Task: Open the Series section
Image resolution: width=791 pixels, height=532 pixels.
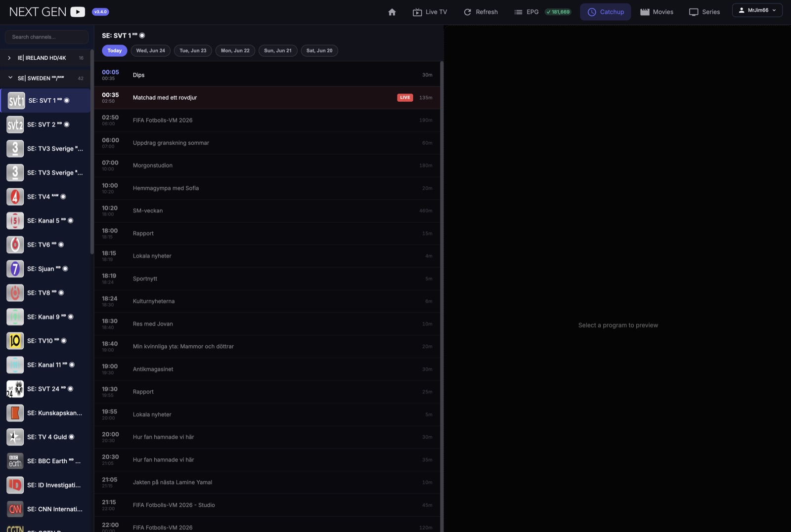Action: [x=704, y=12]
